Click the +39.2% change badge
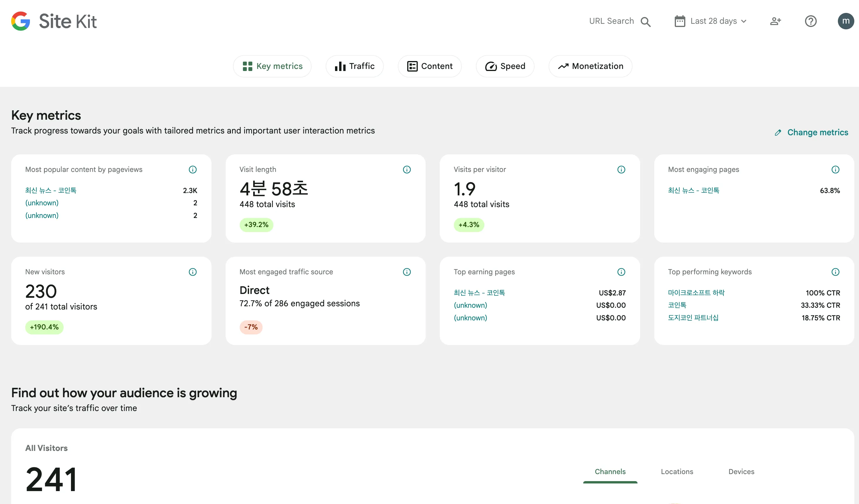The image size is (859, 504). 256,224
